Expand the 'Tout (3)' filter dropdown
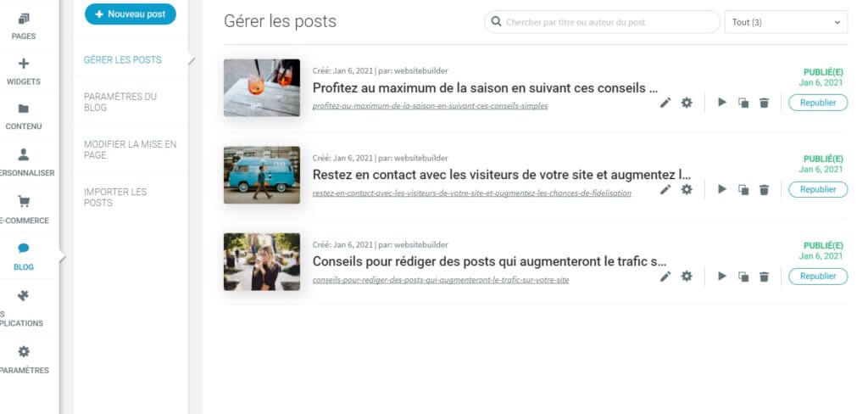868x414 pixels. point(786,22)
